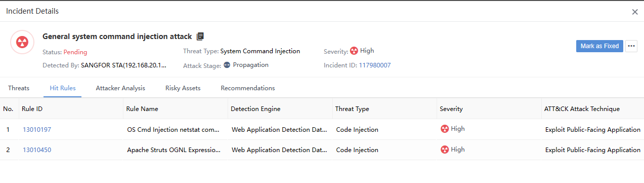Screen dimensions: 644x183
Task: Click the Propagation attack stage icon
Action: [x=227, y=65]
